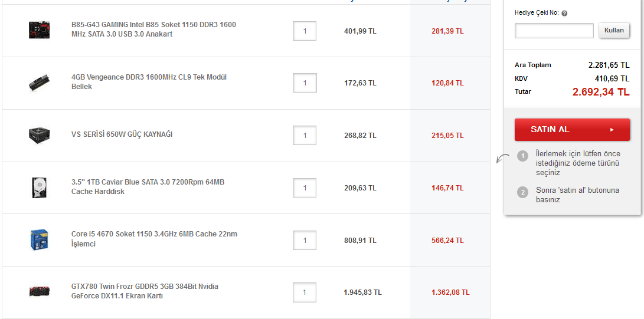Click the Vengeance DDR3 memory product image
The image size is (644, 319).
[x=40, y=83]
